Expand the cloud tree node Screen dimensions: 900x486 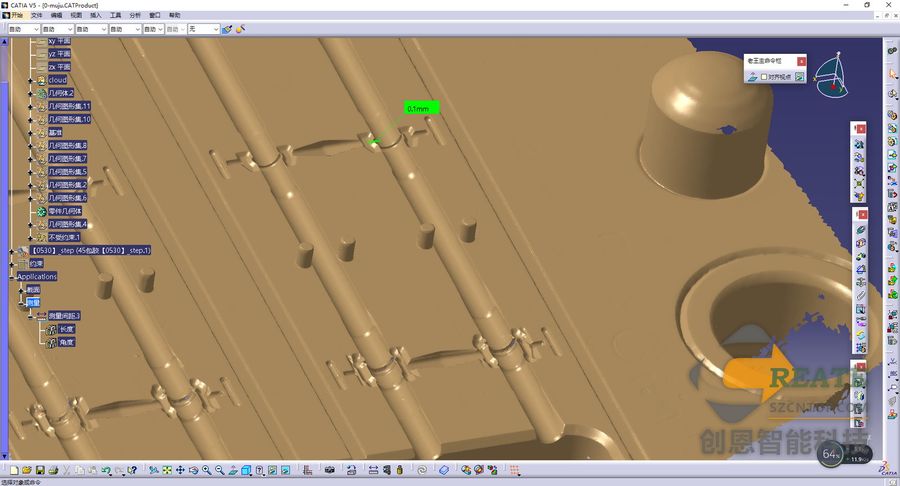pyautogui.click(x=30, y=80)
